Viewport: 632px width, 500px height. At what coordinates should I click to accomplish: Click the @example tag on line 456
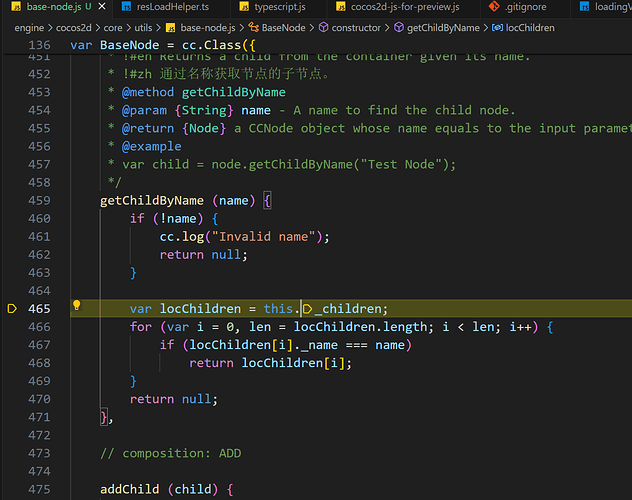pyautogui.click(x=152, y=146)
